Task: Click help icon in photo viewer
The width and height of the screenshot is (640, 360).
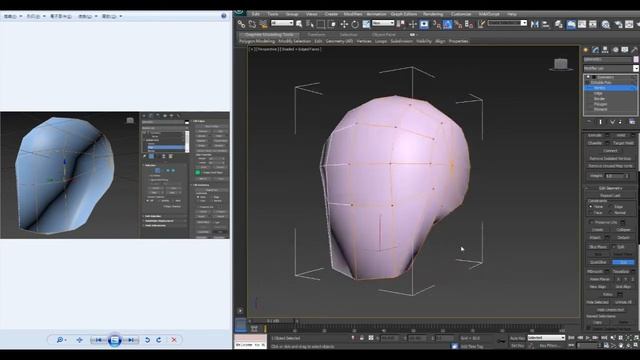Action: pyautogui.click(x=223, y=16)
